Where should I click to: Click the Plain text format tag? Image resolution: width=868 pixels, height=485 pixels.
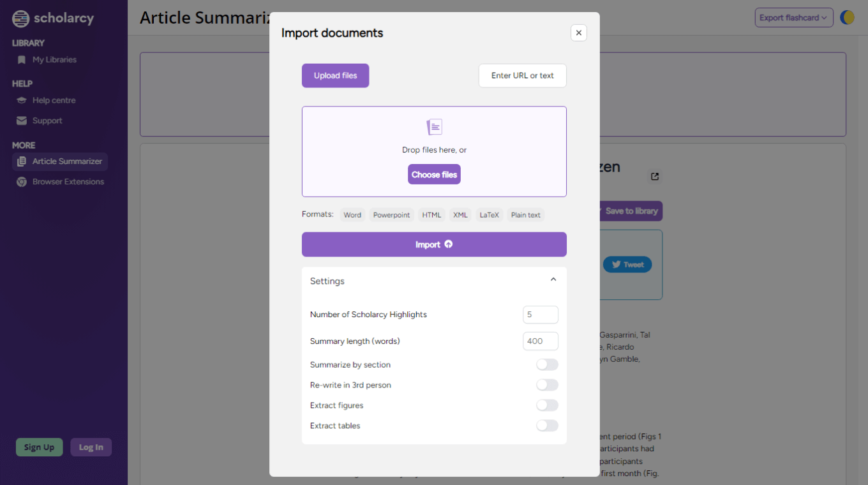pyautogui.click(x=526, y=215)
